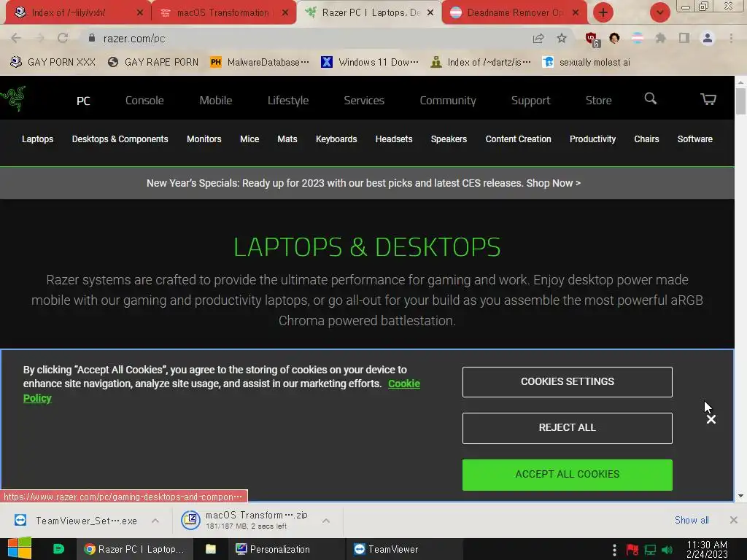This screenshot has height=560, width=747.
Task: Click the New Year's Specials Shop Now banner
Action: (363, 183)
